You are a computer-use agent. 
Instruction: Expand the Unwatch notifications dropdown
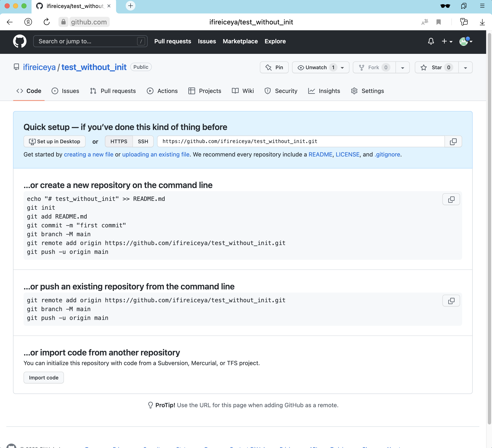tap(342, 68)
